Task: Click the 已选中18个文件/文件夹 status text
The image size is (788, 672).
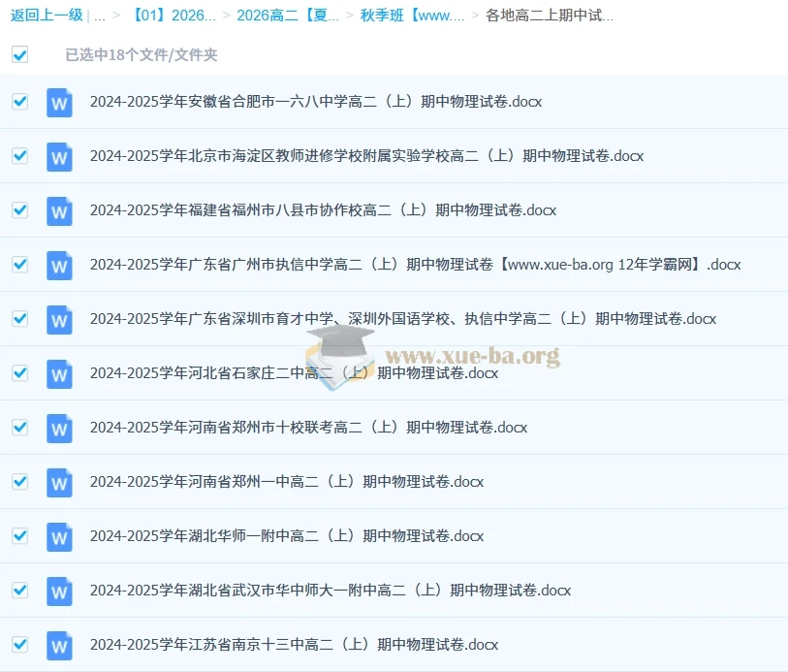Action: coord(142,55)
